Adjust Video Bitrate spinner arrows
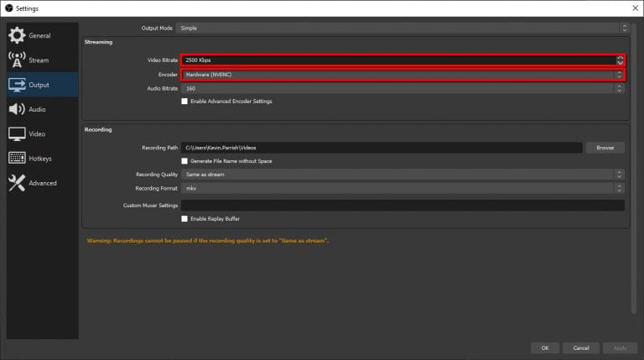This screenshot has height=360, width=644. coord(620,60)
